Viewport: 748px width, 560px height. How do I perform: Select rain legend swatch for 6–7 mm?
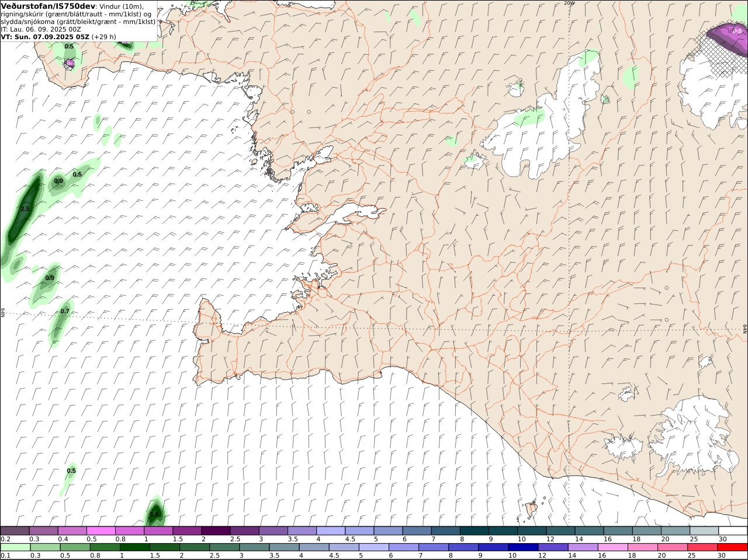tap(404, 547)
